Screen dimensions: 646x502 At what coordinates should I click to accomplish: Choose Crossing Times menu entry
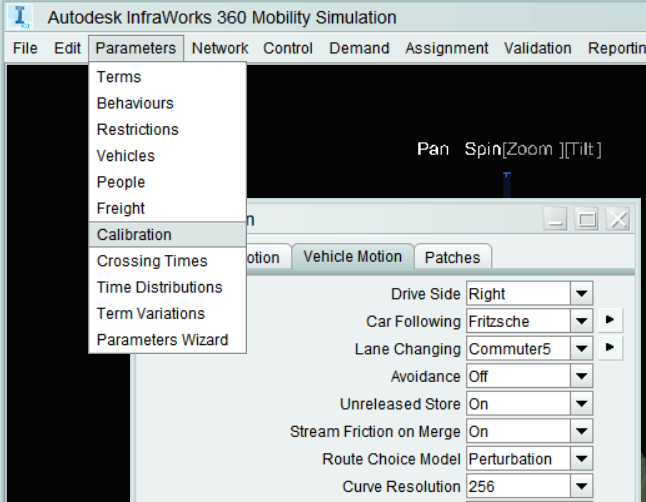(x=167, y=261)
